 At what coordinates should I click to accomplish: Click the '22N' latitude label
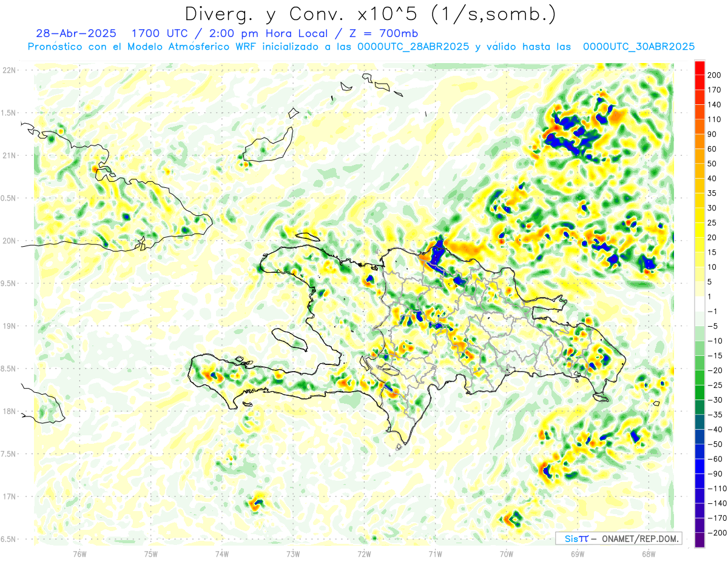pos(8,70)
